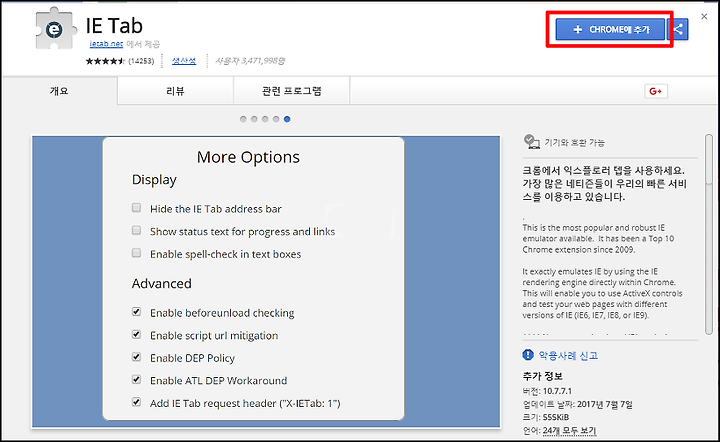
Task: Click the blue report abuse exclamation icon
Action: pyautogui.click(x=528, y=355)
